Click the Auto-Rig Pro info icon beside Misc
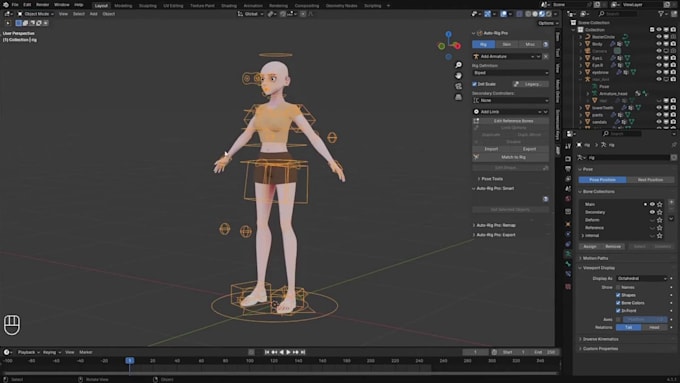 click(x=546, y=44)
